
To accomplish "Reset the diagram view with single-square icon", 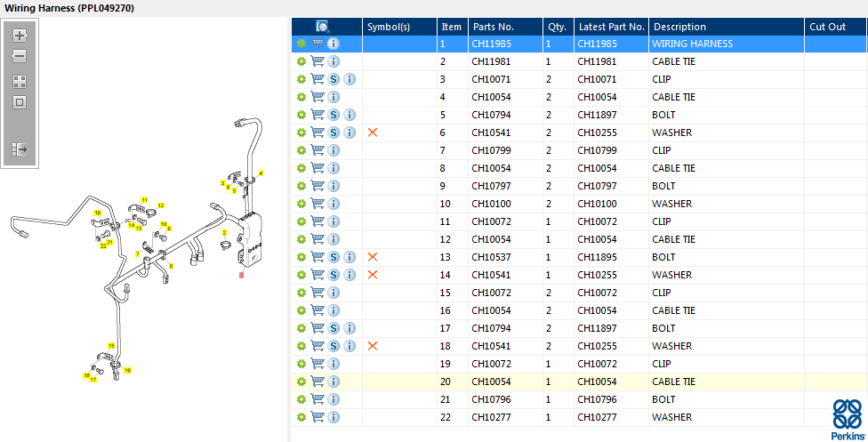I will (20, 102).
